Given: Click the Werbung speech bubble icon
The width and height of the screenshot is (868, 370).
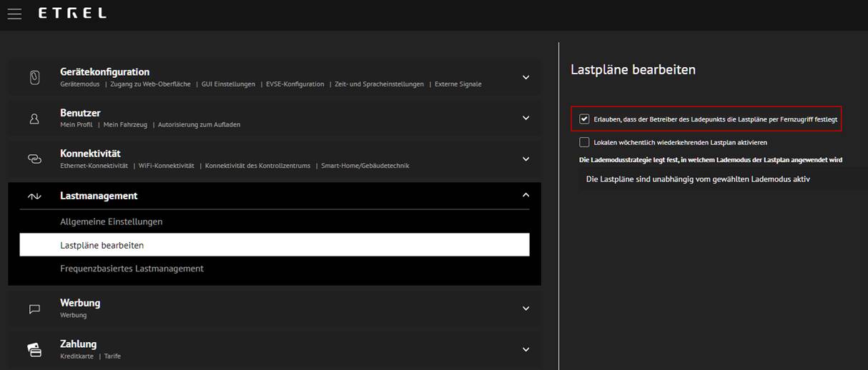Looking at the screenshot, I should click(x=34, y=309).
